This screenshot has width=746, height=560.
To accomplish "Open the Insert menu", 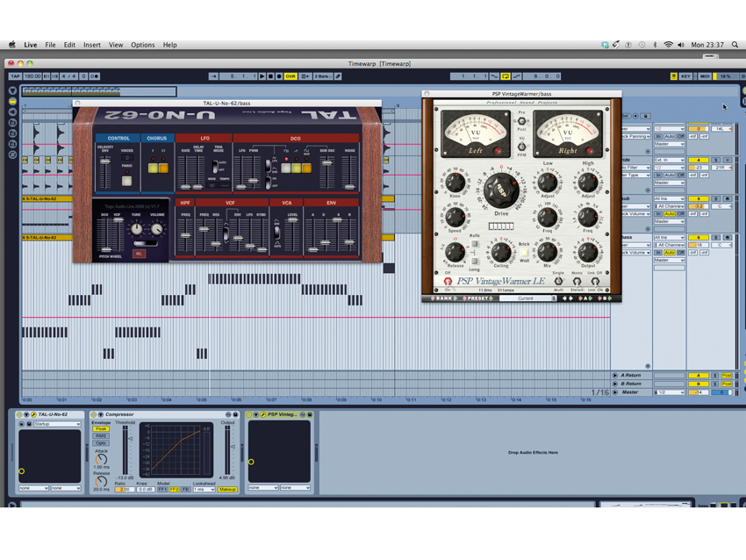I will (92, 45).
